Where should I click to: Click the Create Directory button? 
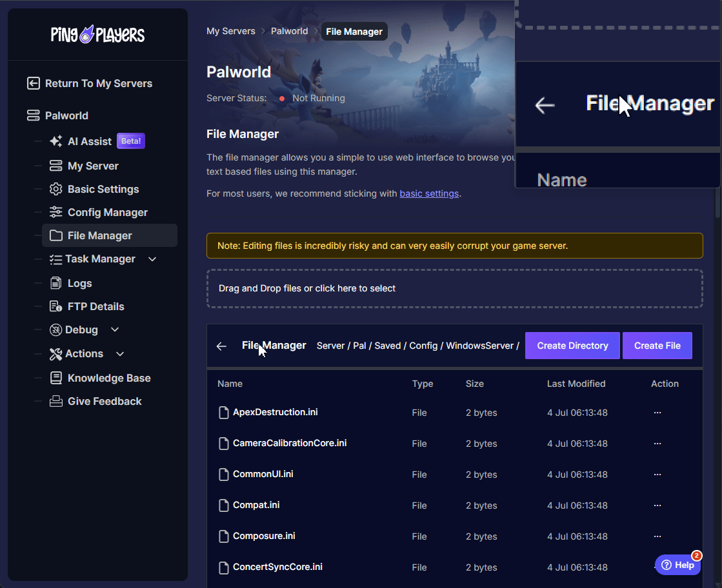click(x=572, y=346)
